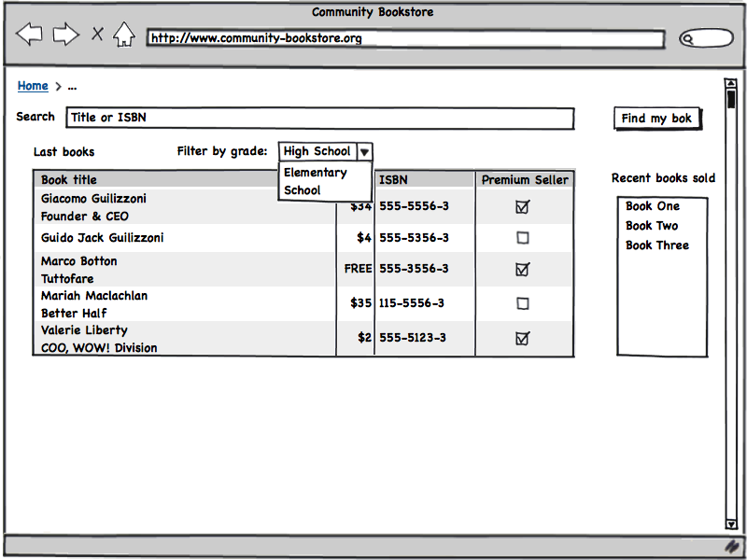Image resolution: width=747 pixels, height=560 pixels.
Task: Click the browser back arrow
Action: [x=29, y=35]
